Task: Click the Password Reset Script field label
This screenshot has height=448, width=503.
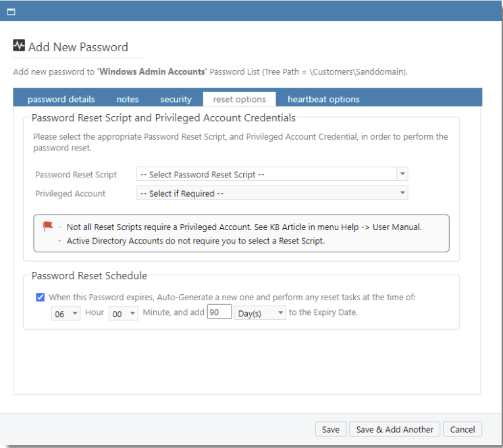Action: tap(76, 175)
